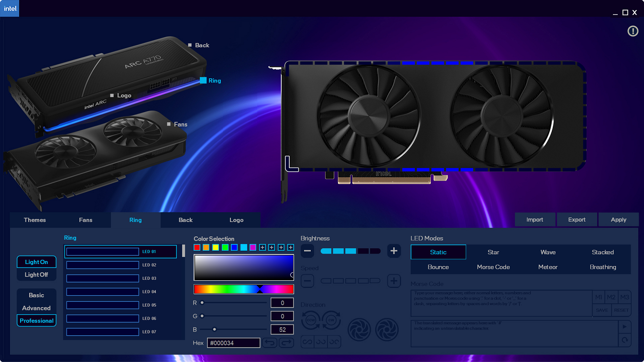
Task: Select the LED 03 row
Action: click(x=120, y=278)
